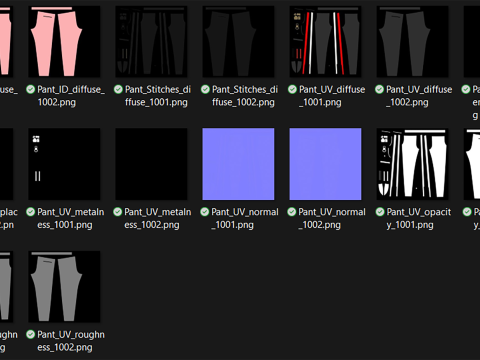This screenshot has height=360, width=480.
Task: Click green checkmark beside Pant_UV_normal_1002.png
Action: click(x=291, y=212)
